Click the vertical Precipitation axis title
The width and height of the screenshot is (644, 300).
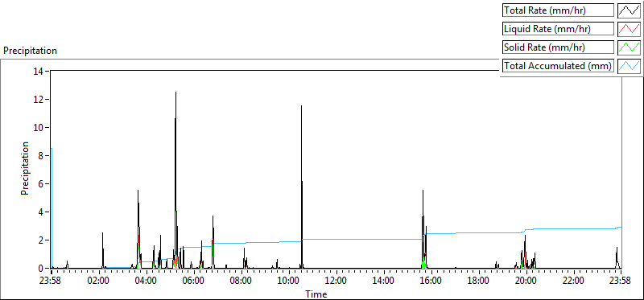click(25, 169)
